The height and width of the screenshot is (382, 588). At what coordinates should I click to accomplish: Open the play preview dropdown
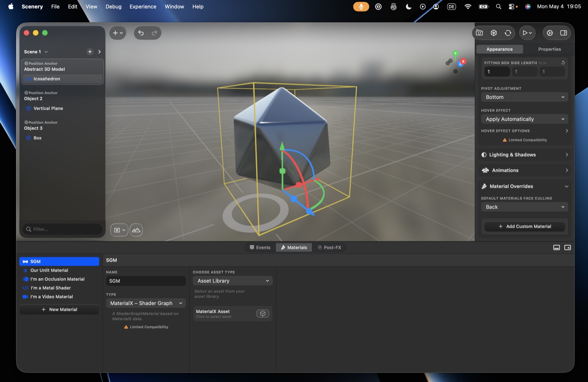coord(527,33)
